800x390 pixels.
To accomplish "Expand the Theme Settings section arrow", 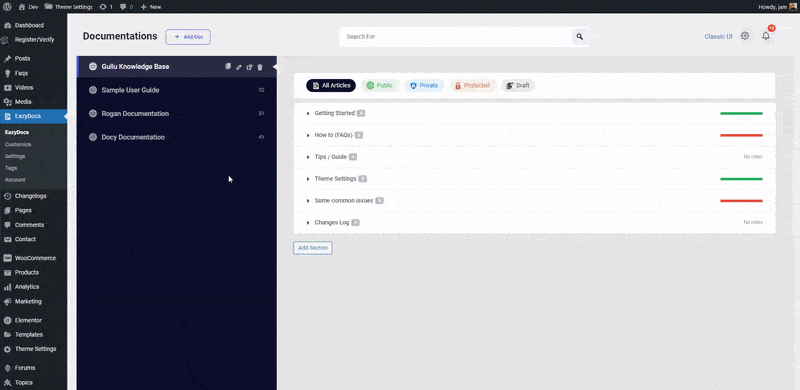I will (308, 179).
